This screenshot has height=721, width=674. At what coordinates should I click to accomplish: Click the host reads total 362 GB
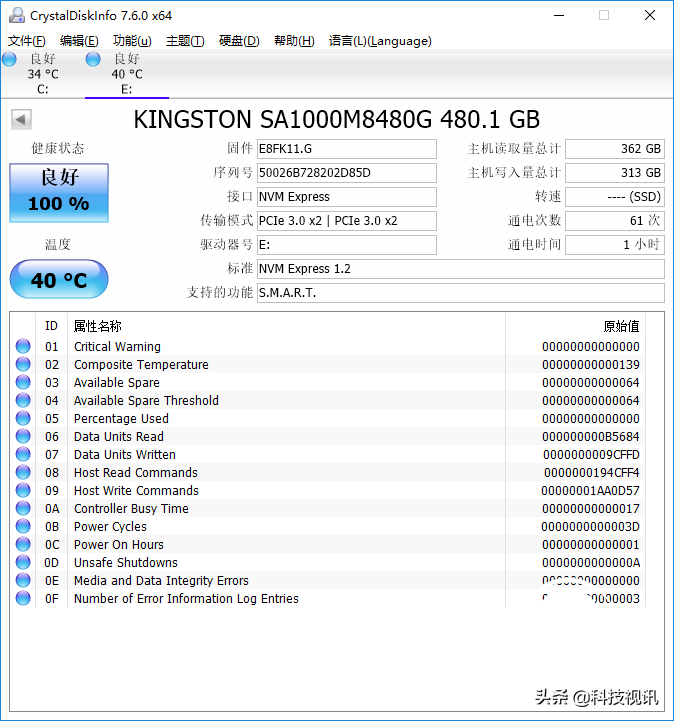coord(615,149)
